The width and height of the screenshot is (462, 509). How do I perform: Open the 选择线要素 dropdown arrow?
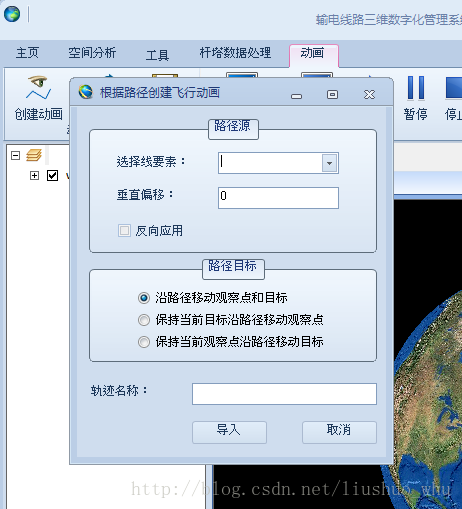click(329, 163)
